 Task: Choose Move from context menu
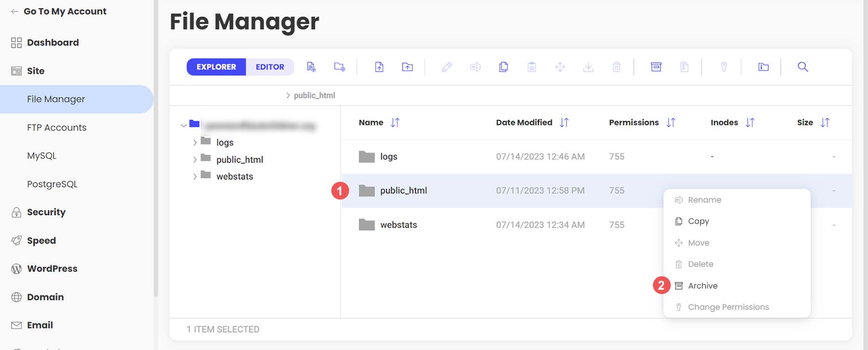point(737,243)
